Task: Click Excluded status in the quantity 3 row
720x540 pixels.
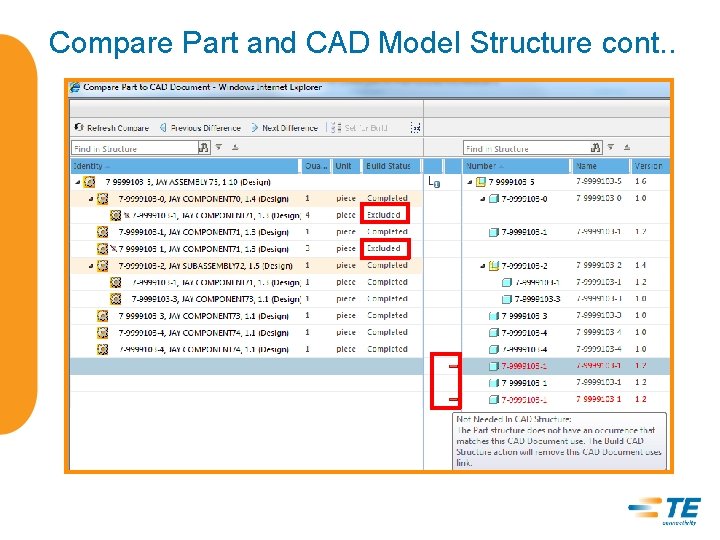Action: 384,248
